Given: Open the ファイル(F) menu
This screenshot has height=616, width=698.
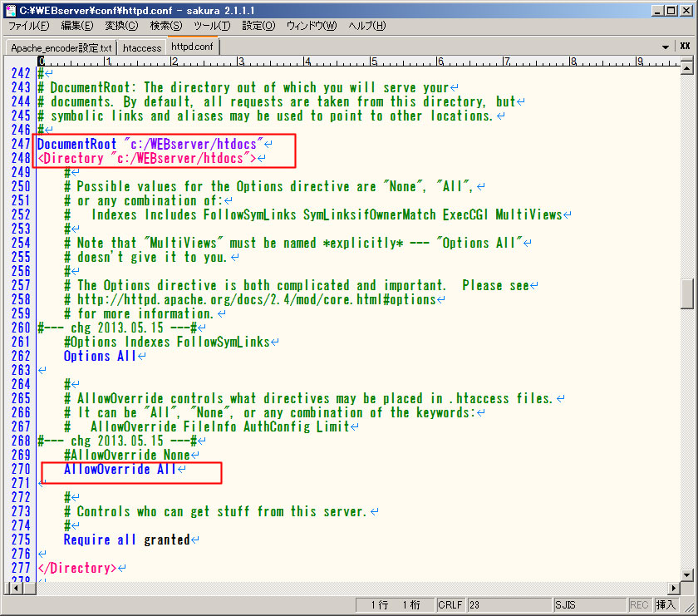Looking at the screenshot, I should point(29,26).
